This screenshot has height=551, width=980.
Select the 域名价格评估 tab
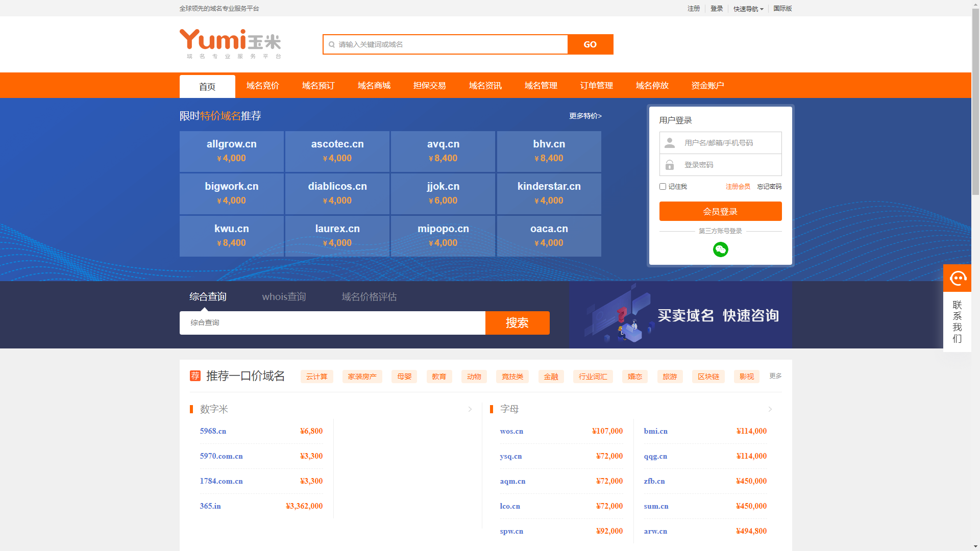[369, 297]
